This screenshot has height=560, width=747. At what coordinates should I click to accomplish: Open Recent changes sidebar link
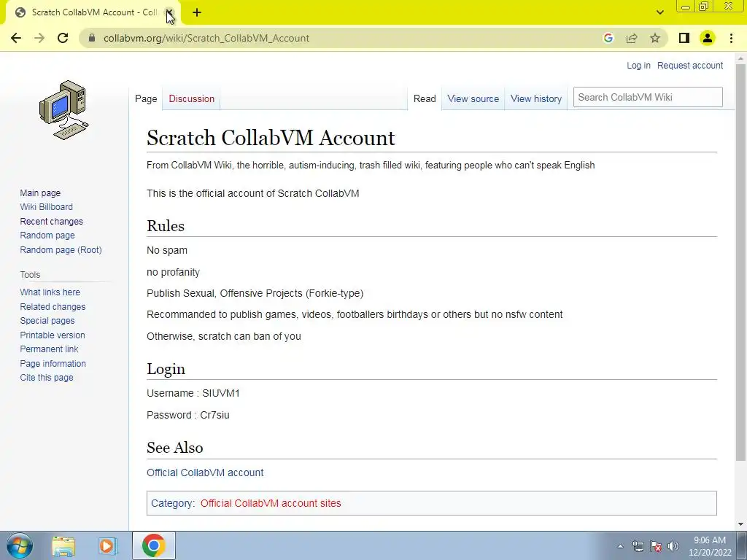pos(52,222)
